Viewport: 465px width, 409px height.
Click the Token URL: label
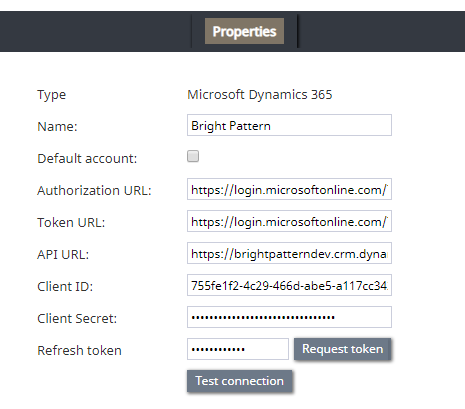point(71,223)
